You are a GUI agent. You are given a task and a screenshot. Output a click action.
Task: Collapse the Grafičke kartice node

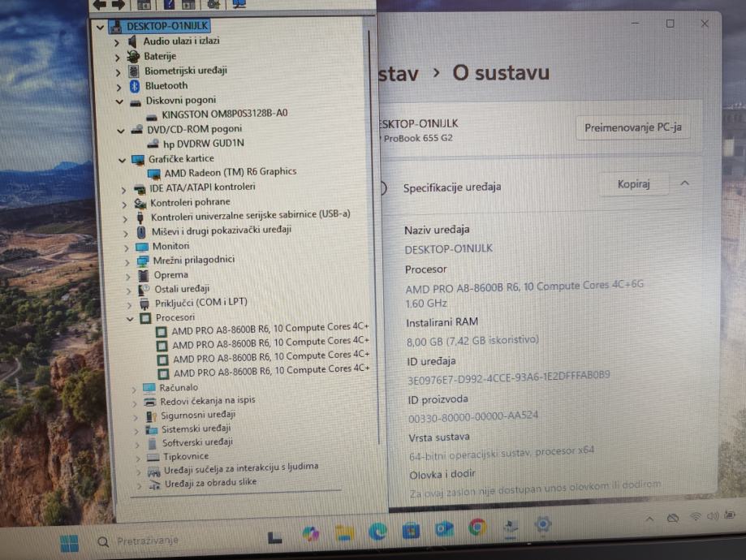click(x=123, y=161)
